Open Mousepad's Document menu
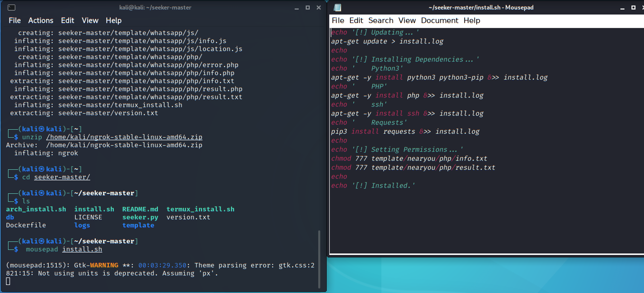The height and width of the screenshot is (293, 644). click(440, 21)
